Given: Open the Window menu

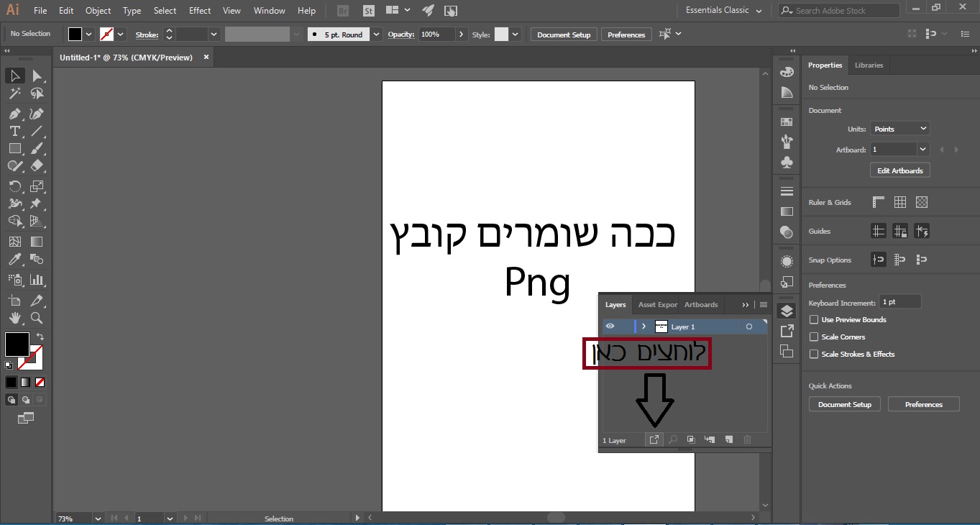Looking at the screenshot, I should (x=269, y=10).
